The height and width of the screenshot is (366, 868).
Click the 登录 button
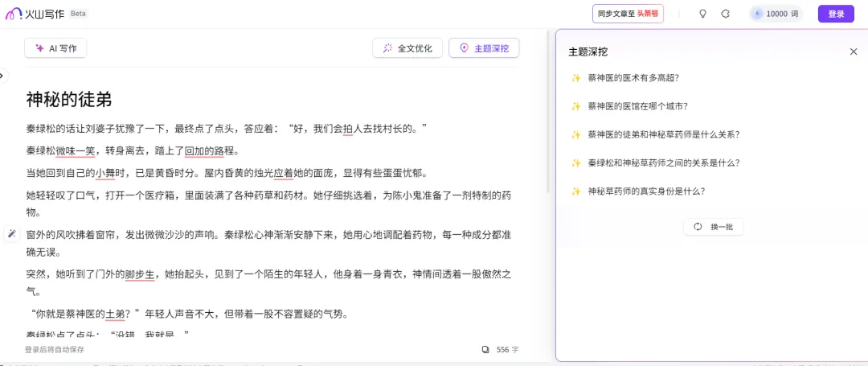[x=836, y=14]
